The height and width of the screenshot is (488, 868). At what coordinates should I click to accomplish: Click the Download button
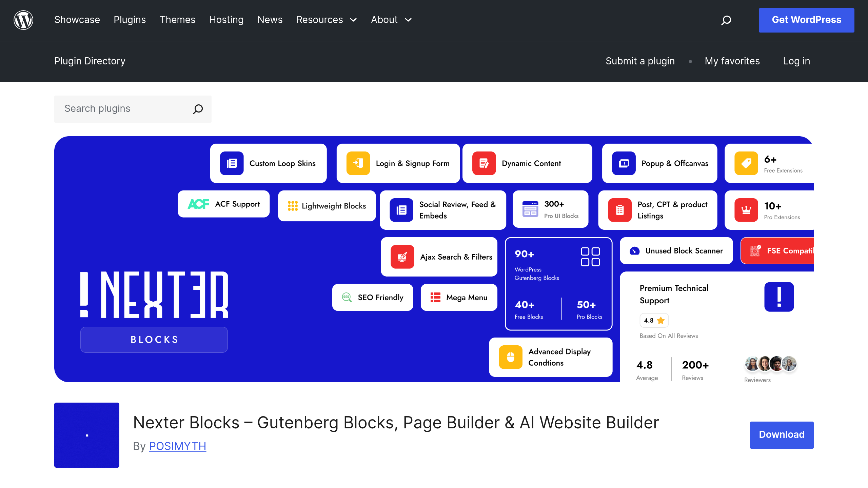[x=782, y=435]
